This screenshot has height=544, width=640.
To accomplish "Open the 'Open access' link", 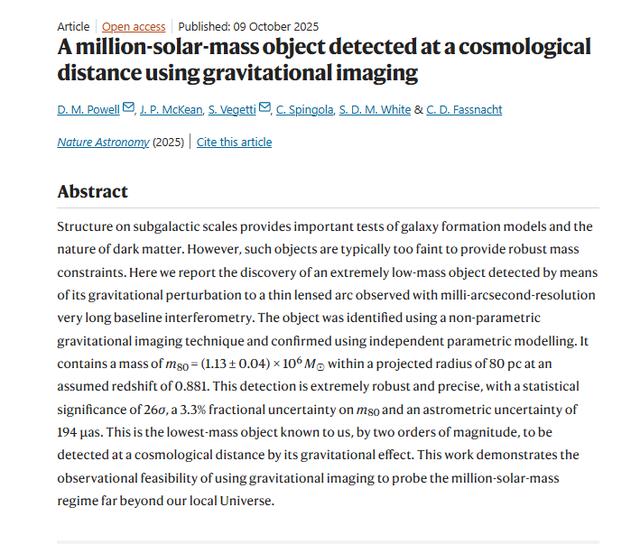I will click(x=134, y=26).
